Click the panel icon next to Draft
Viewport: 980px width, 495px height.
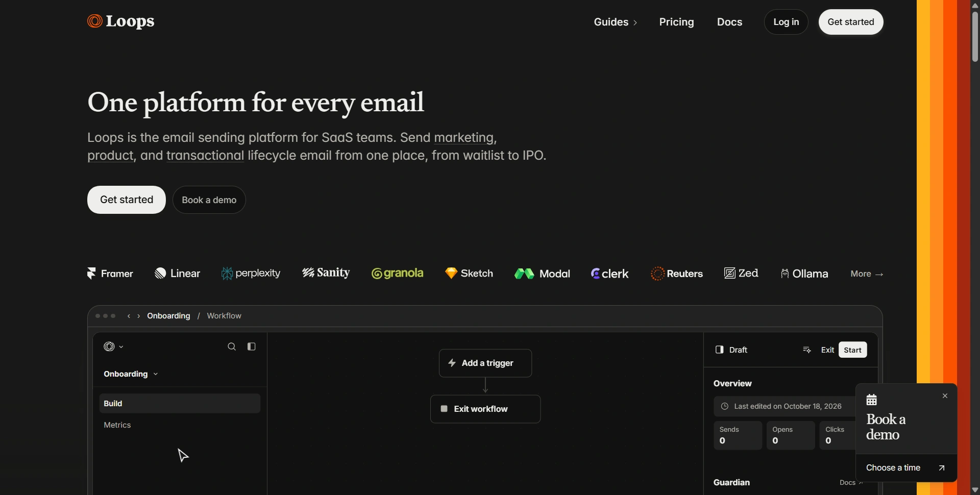point(720,350)
